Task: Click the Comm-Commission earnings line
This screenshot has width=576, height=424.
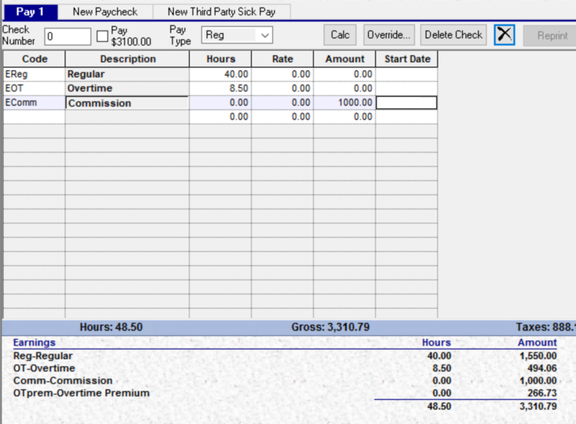Action: (63, 381)
